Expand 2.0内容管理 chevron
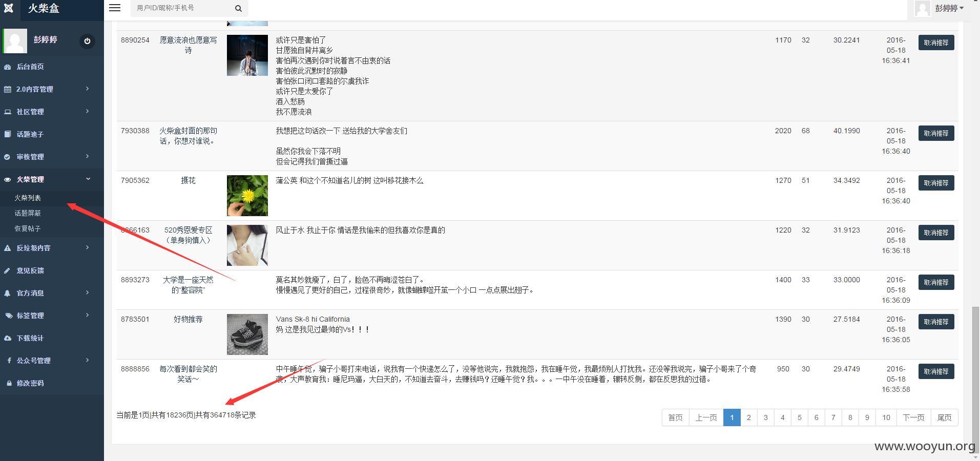Screen dimensions: 980x461 point(88,89)
